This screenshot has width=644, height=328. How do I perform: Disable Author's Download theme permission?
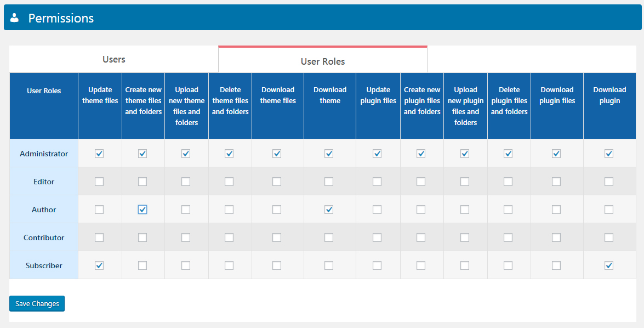click(x=329, y=210)
